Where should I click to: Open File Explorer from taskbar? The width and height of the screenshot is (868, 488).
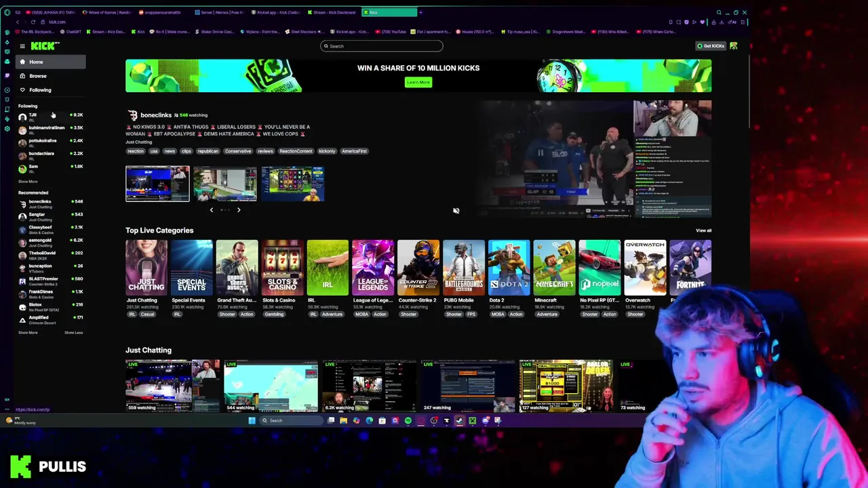coord(344,421)
